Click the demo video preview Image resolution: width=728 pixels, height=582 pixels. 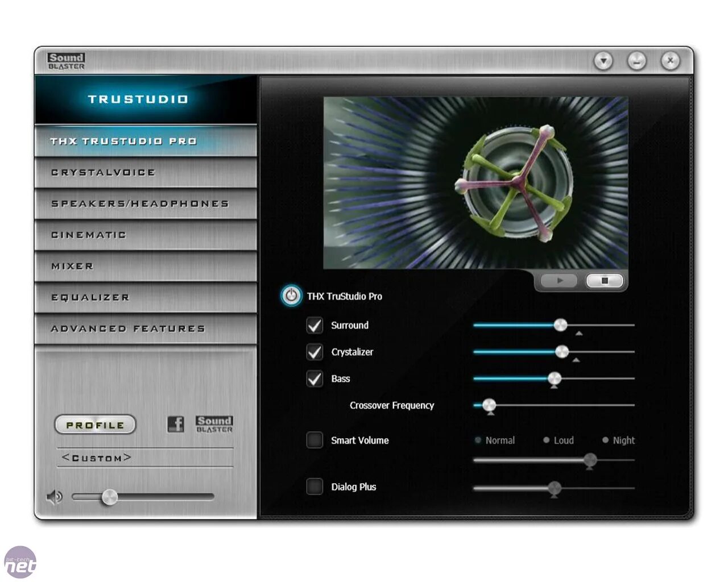click(476, 182)
